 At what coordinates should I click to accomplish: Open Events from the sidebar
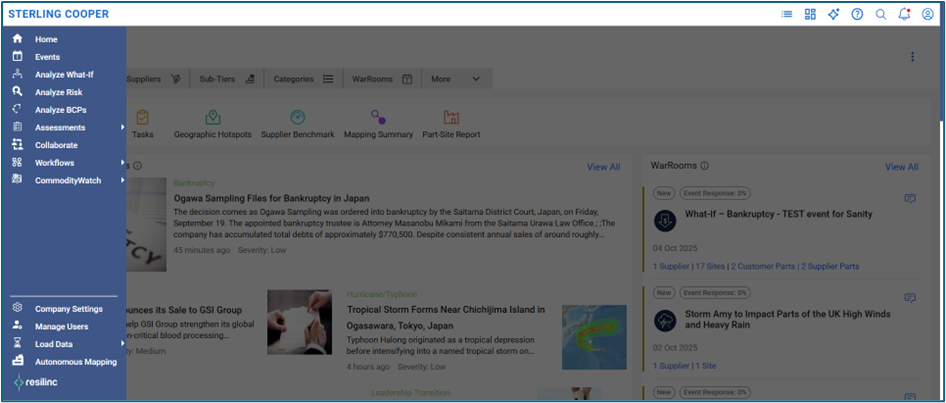(x=47, y=57)
